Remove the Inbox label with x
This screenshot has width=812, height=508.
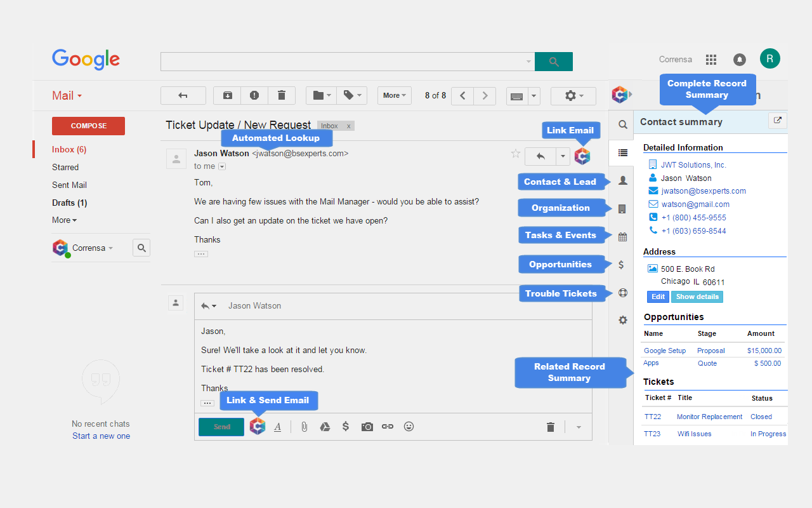(348, 126)
